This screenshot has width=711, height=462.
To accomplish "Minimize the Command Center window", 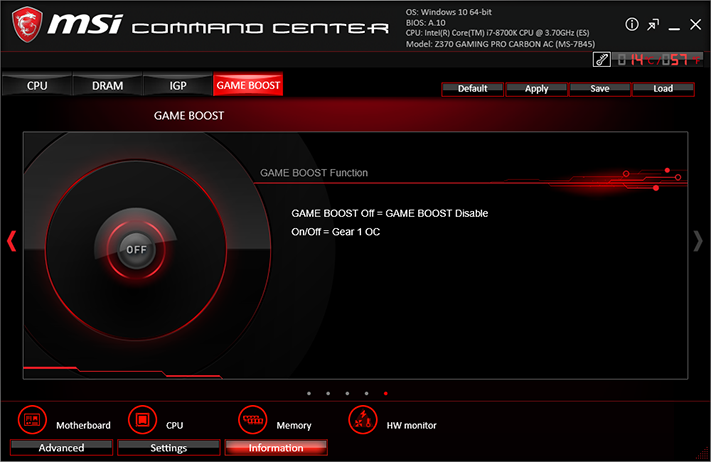I will 674,29.
